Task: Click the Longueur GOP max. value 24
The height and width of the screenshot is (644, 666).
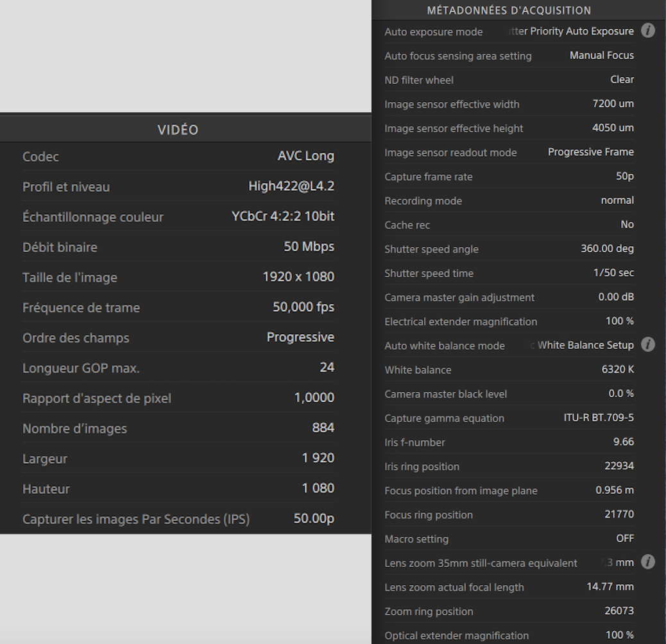Action: coord(327,368)
